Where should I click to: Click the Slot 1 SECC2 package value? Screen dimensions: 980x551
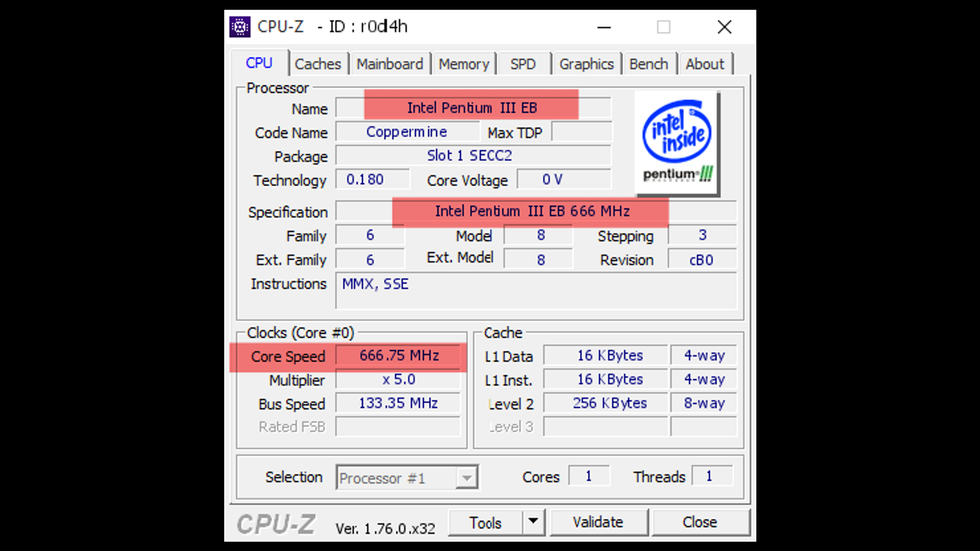pos(473,156)
